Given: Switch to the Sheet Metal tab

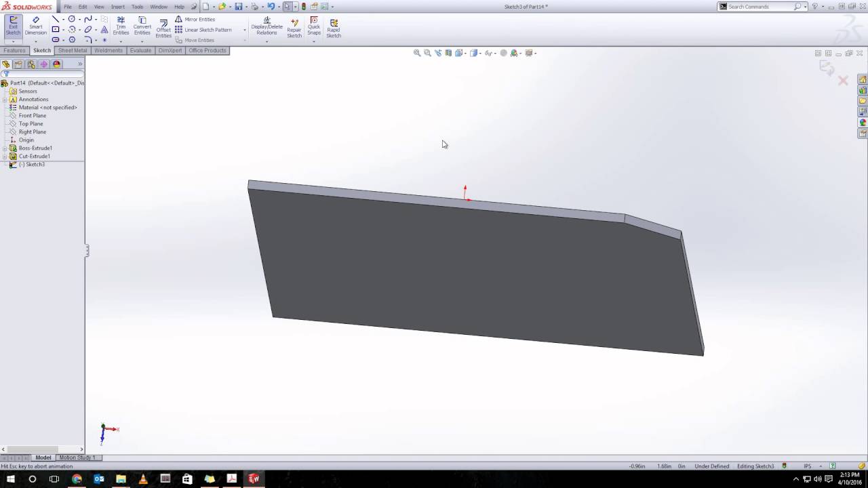Looking at the screenshot, I should [x=73, y=50].
